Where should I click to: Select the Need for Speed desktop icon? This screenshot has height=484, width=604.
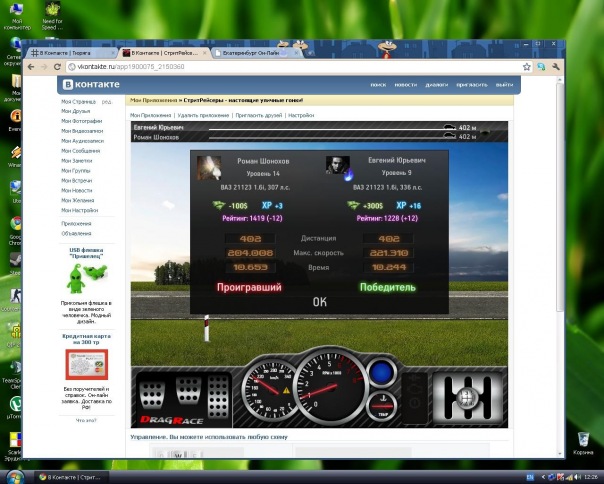coord(52,16)
